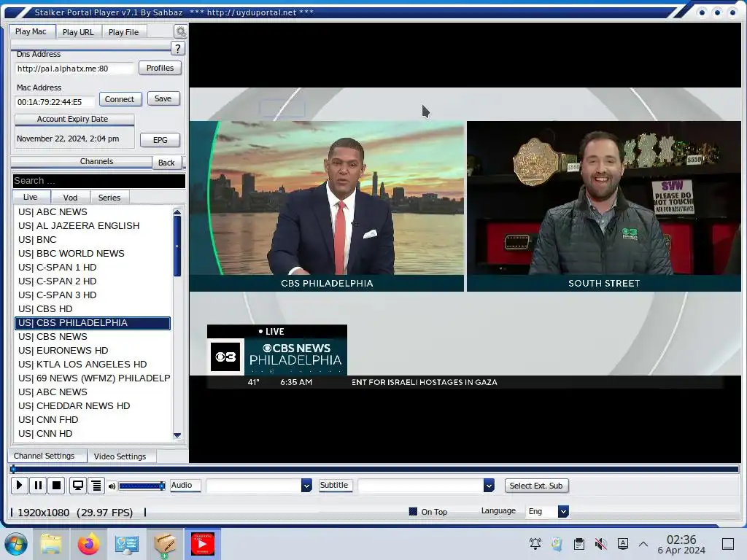The image size is (747, 560).
Task: Click the channel list scroll up arrow
Action: (x=177, y=212)
